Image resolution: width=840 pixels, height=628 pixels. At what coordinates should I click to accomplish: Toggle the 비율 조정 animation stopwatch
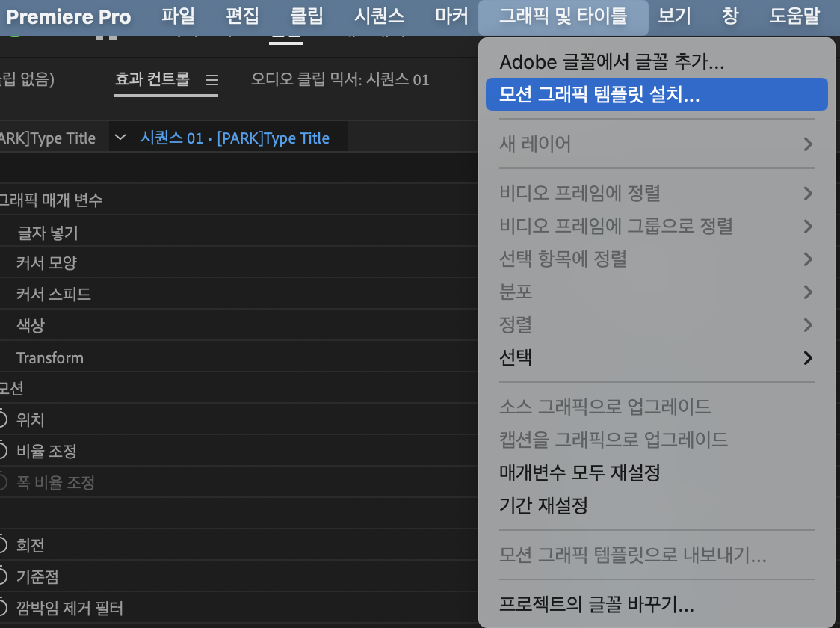3,451
